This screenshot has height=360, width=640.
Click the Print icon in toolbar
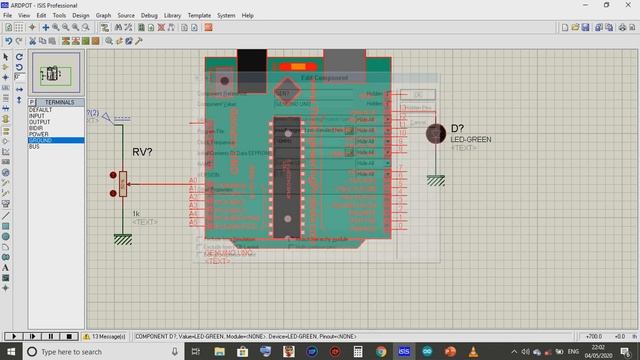622,27
